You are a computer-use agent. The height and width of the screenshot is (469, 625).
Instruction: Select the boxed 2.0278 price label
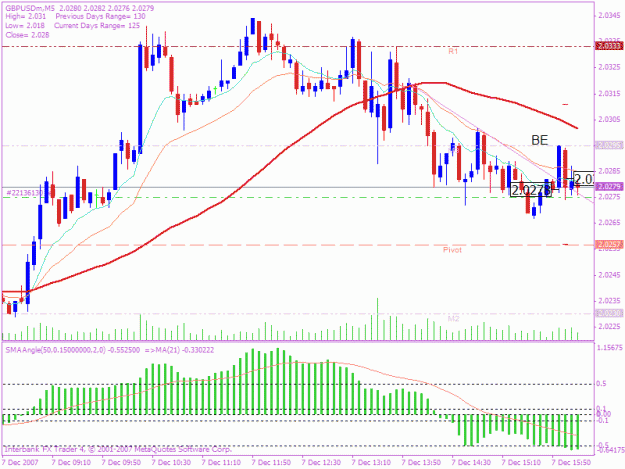[x=531, y=190]
